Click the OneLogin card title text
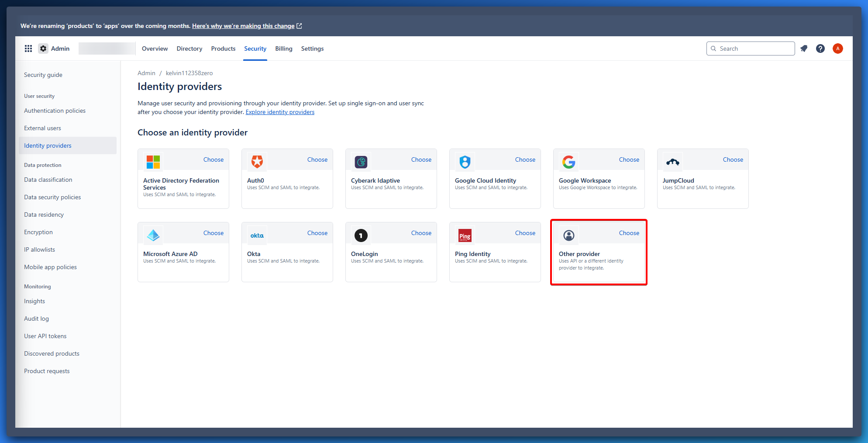Image resolution: width=868 pixels, height=443 pixels. coord(365,254)
